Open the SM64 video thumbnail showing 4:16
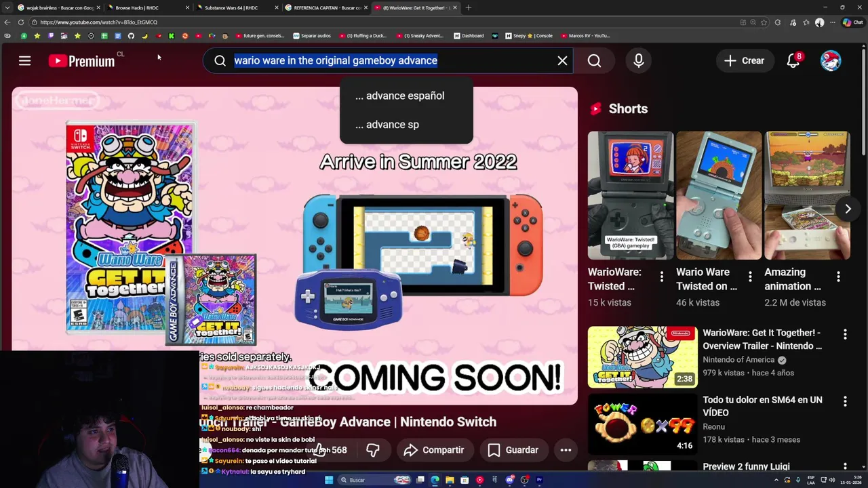 click(642, 424)
